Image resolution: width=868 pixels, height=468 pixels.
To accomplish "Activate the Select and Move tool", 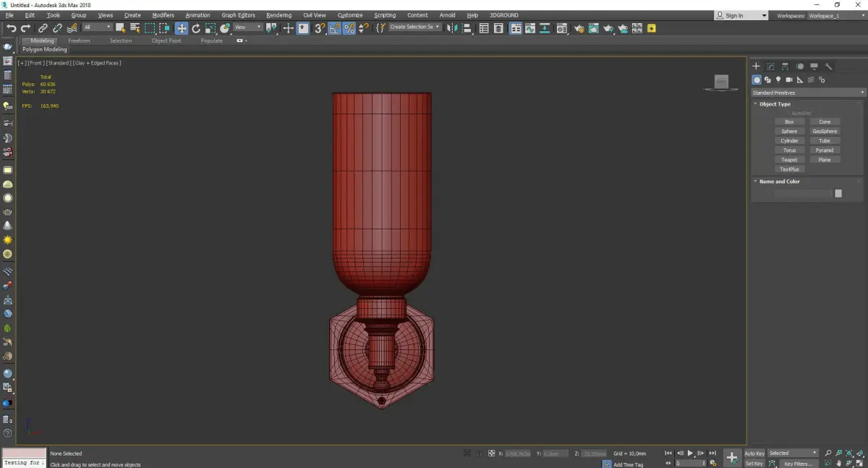I will point(181,28).
